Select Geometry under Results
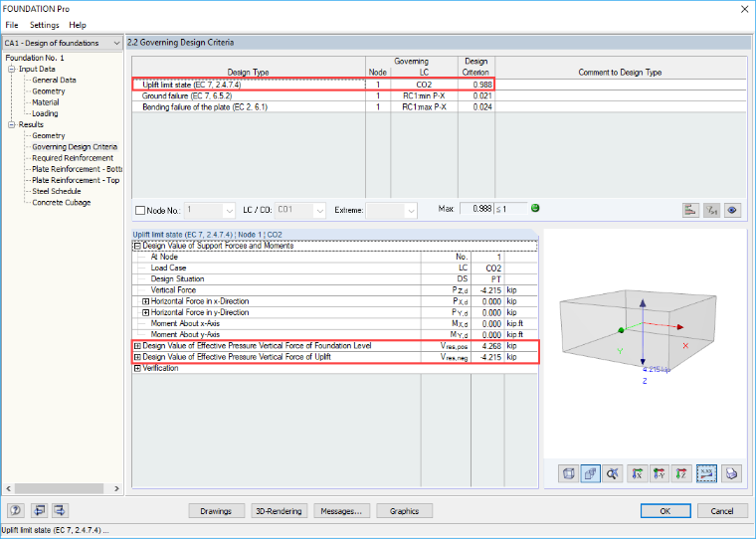756x539 pixels. click(x=48, y=135)
